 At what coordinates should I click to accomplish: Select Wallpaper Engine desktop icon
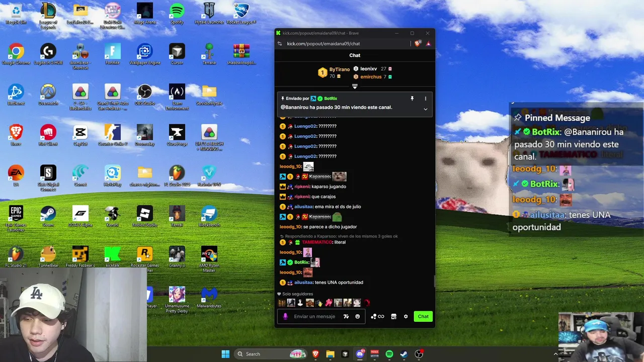click(x=145, y=54)
